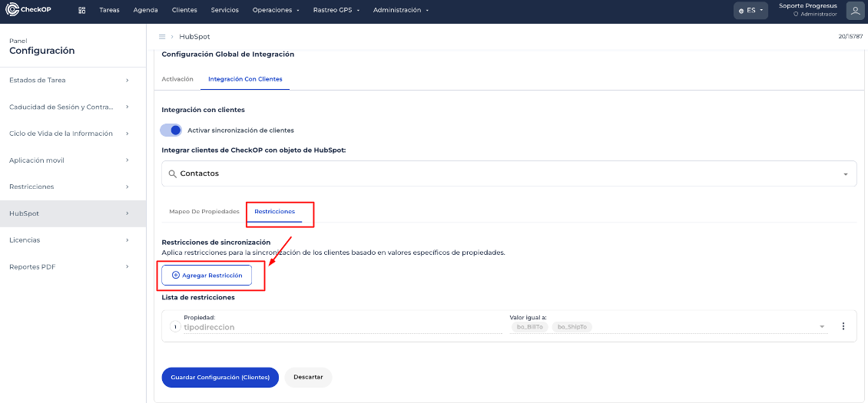Click the Propiedad field tipodireccion
This screenshot has width=868, height=403.
click(x=342, y=327)
